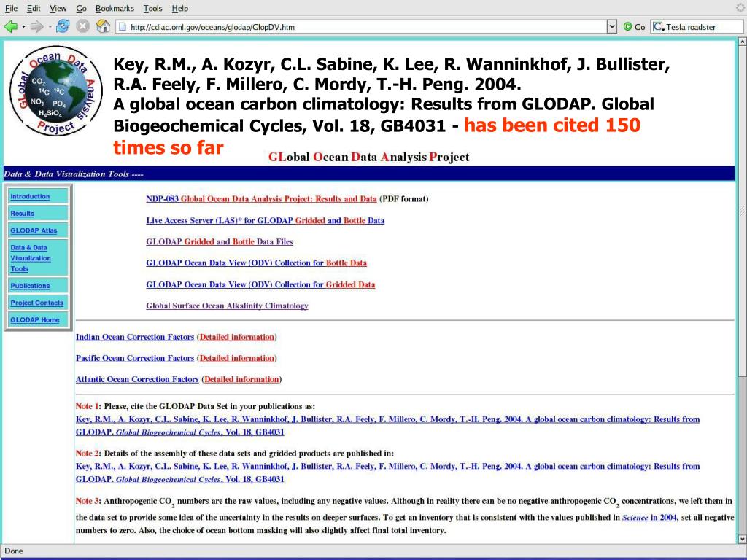This screenshot has height=560, width=747.
Task: Open Detailed information link for Pacific Ocean
Action: click(x=237, y=358)
